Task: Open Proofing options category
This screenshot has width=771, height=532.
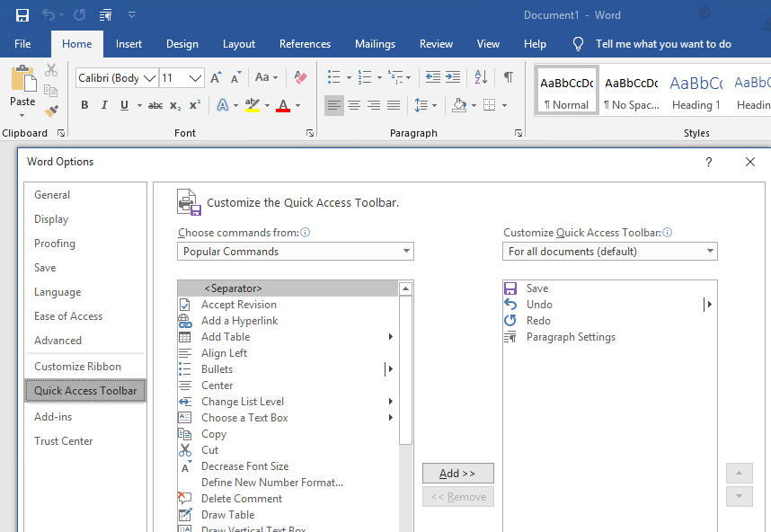Action: point(55,244)
